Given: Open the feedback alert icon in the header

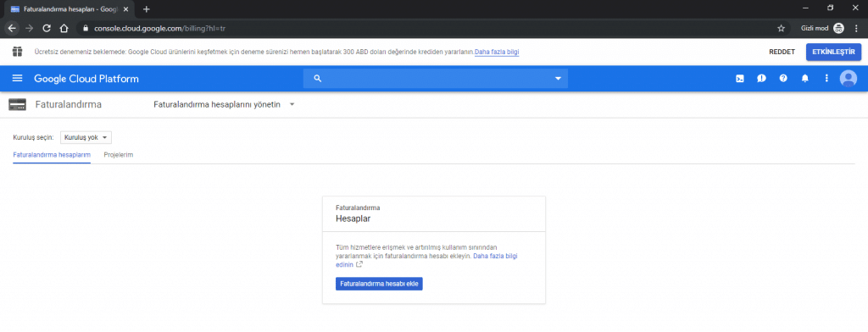Looking at the screenshot, I should click(762, 79).
